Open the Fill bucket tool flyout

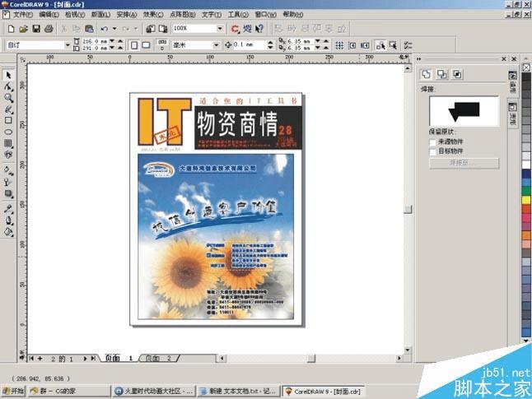coord(8,232)
